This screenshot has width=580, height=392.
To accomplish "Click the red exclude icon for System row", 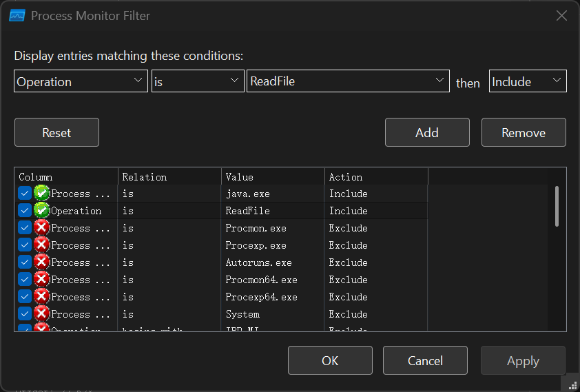I will click(41, 314).
